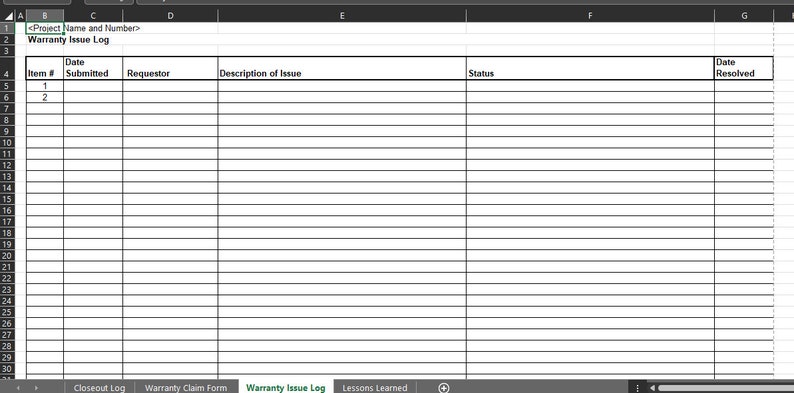Open the Lessons Learned sheet tab
This screenshot has height=393, width=794.
click(375, 388)
